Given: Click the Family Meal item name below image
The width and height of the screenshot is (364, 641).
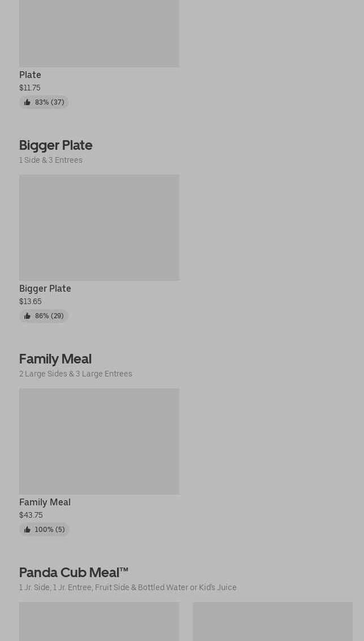Looking at the screenshot, I should [x=45, y=502].
